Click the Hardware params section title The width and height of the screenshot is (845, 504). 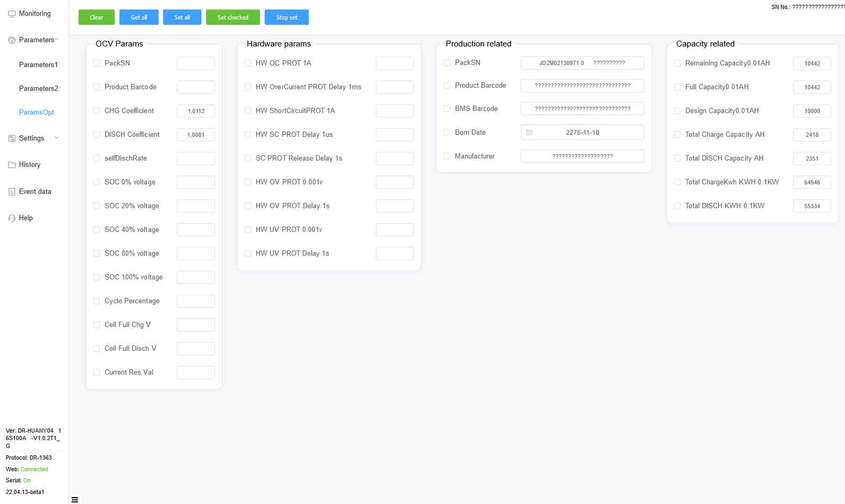coord(279,44)
